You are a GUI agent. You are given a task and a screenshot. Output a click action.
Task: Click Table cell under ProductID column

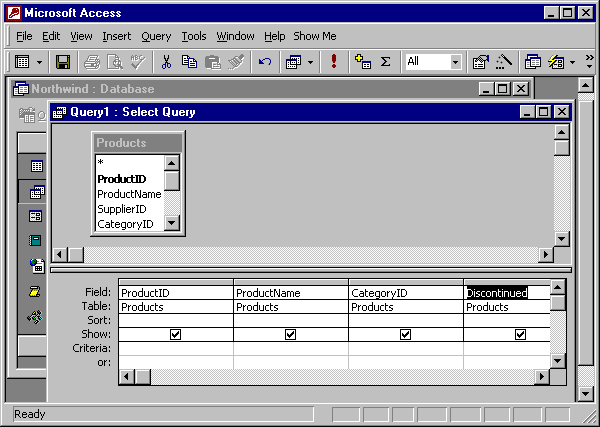176,307
